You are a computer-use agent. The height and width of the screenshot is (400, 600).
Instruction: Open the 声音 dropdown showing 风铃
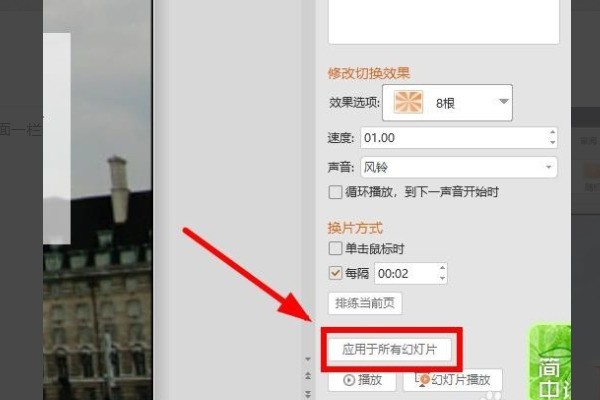(458, 167)
